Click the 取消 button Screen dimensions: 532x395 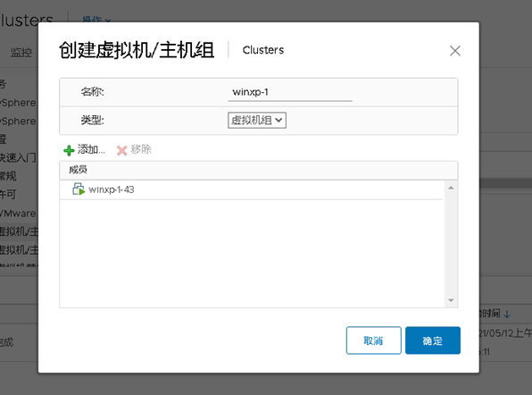click(373, 340)
